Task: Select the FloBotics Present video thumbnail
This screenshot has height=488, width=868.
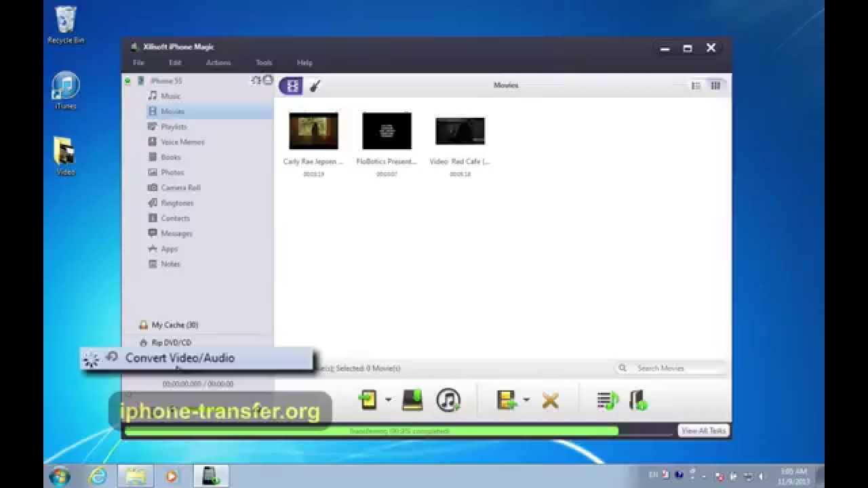Action: [x=387, y=131]
